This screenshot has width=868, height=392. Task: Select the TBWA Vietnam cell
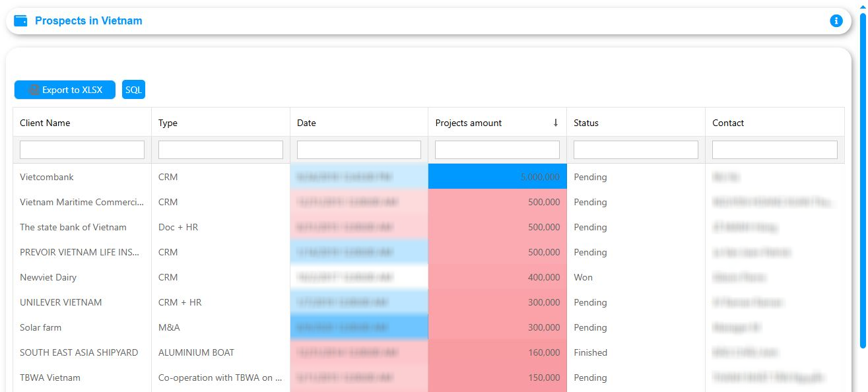[x=83, y=377]
